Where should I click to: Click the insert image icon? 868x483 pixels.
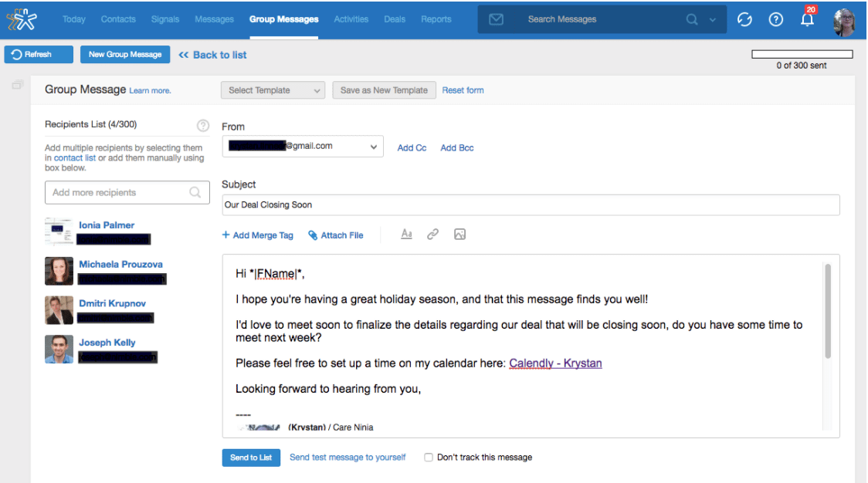tap(459, 235)
